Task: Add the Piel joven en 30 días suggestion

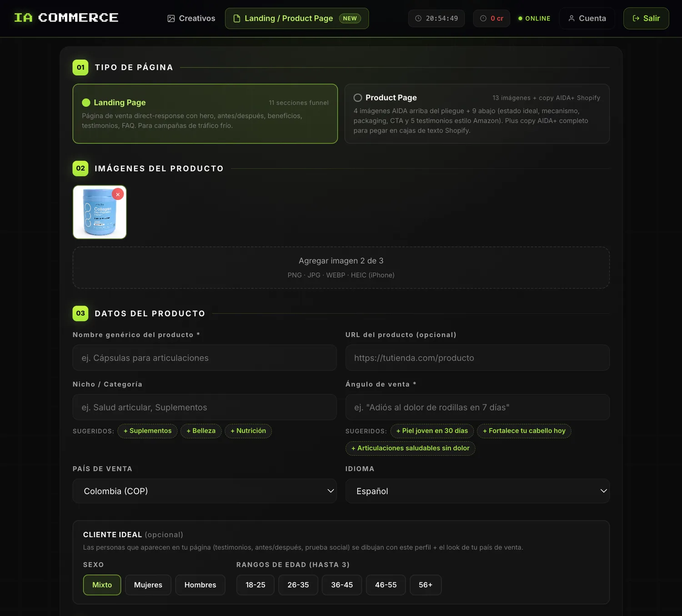Action: point(432,431)
